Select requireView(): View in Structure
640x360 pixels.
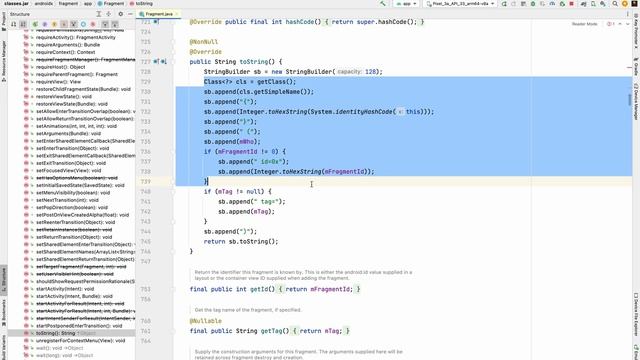coord(58,82)
